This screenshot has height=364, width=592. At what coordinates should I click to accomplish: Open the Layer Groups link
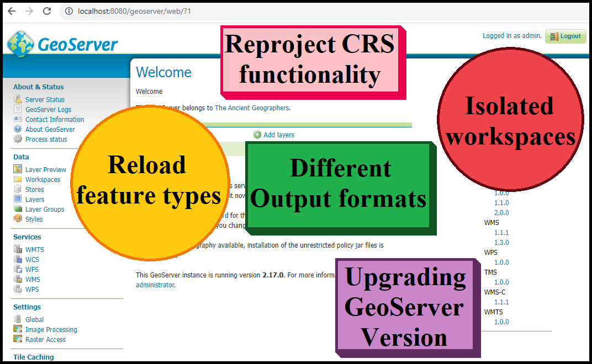[45, 210]
